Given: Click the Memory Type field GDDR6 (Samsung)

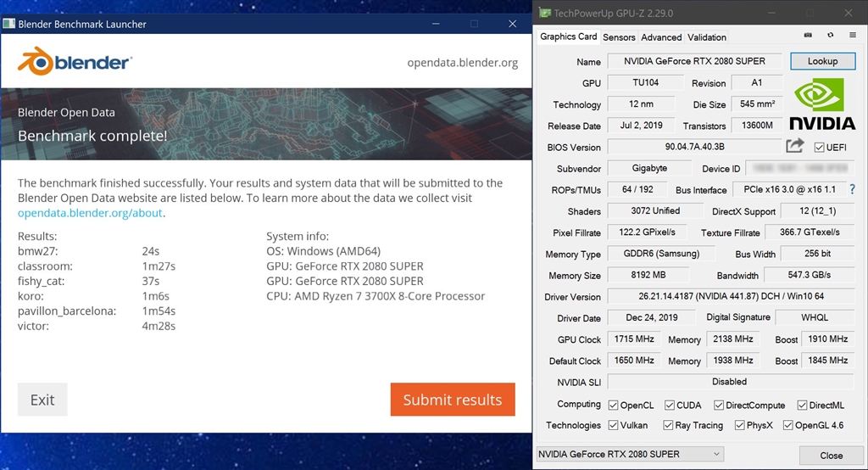Looking at the screenshot, I should pos(661,254).
